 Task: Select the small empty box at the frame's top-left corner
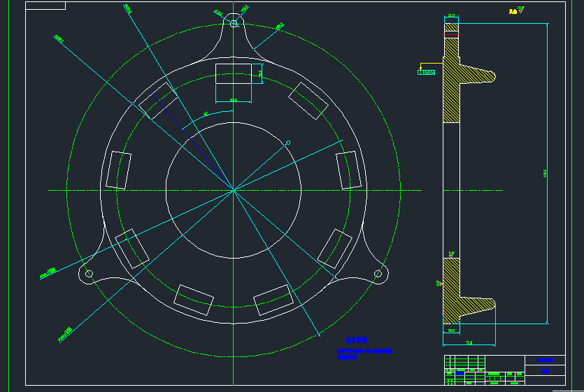coord(45,6)
